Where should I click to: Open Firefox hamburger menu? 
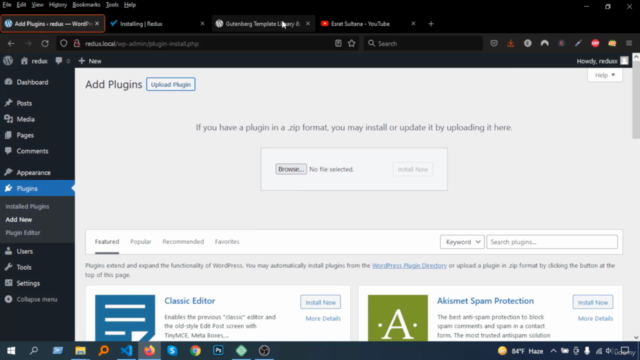point(629,43)
